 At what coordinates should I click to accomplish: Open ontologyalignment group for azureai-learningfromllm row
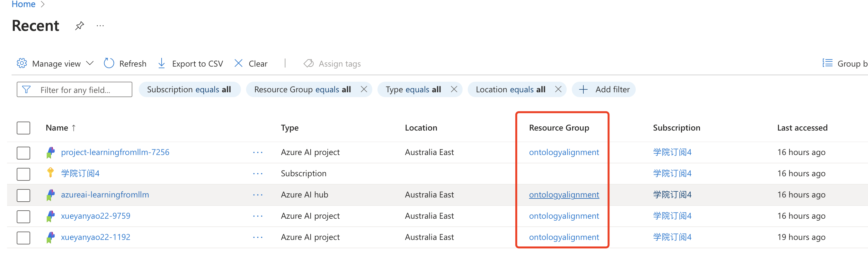(564, 195)
